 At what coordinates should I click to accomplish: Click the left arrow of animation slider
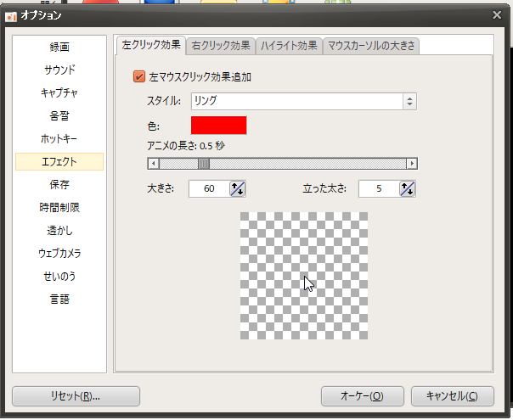[153, 164]
